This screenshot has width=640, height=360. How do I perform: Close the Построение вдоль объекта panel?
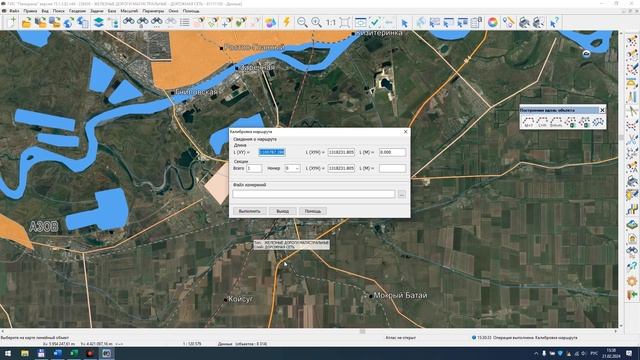pyautogui.click(x=602, y=110)
